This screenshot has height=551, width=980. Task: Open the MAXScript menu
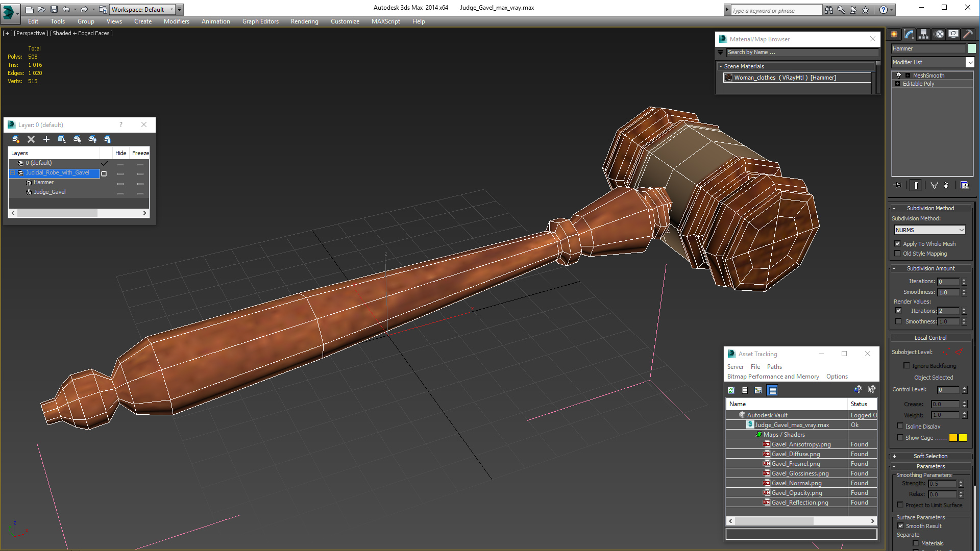click(x=385, y=21)
